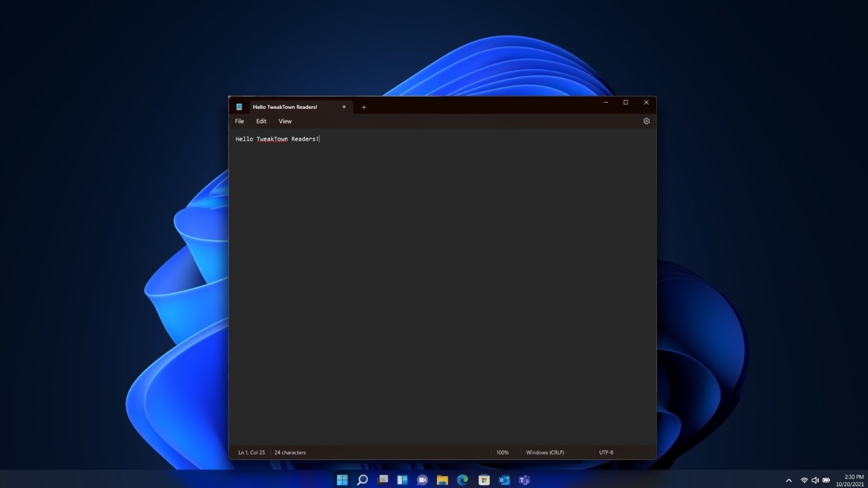Open Microsoft Teams from the taskbar
The width and height of the screenshot is (868, 488).
(x=524, y=479)
